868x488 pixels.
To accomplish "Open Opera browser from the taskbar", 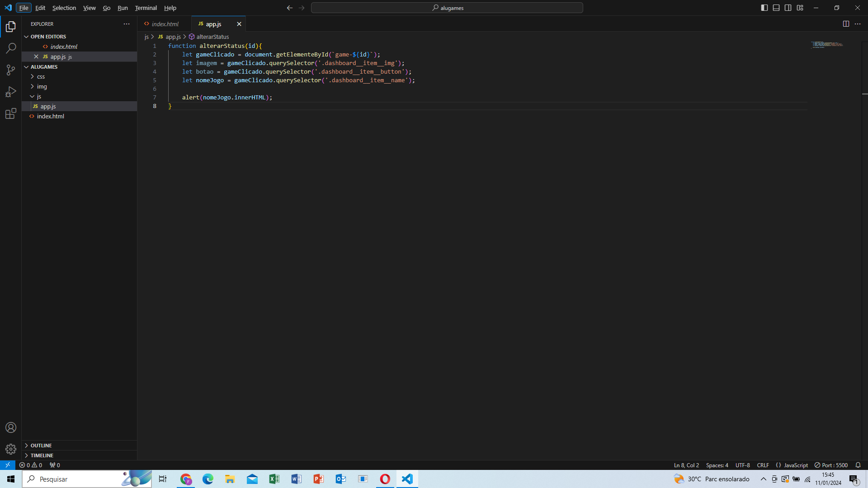I will point(385,479).
